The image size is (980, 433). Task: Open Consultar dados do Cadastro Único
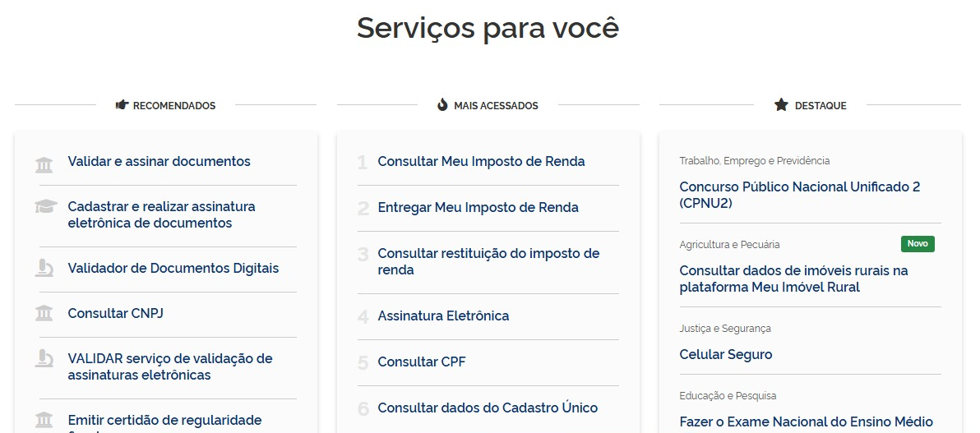(x=488, y=408)
